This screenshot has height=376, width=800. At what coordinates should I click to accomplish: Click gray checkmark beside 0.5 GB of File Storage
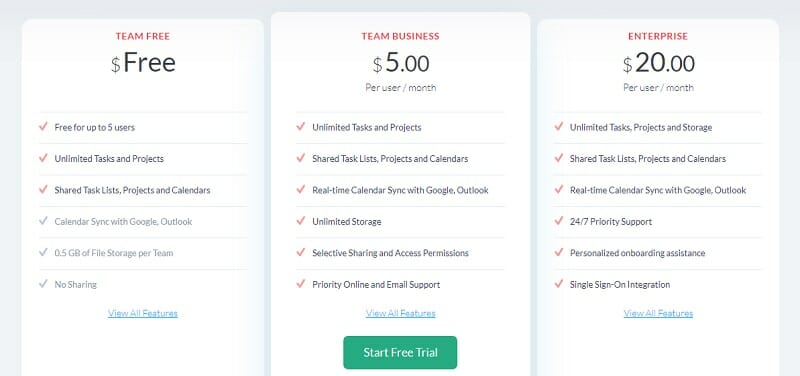[x=43, y=252]
